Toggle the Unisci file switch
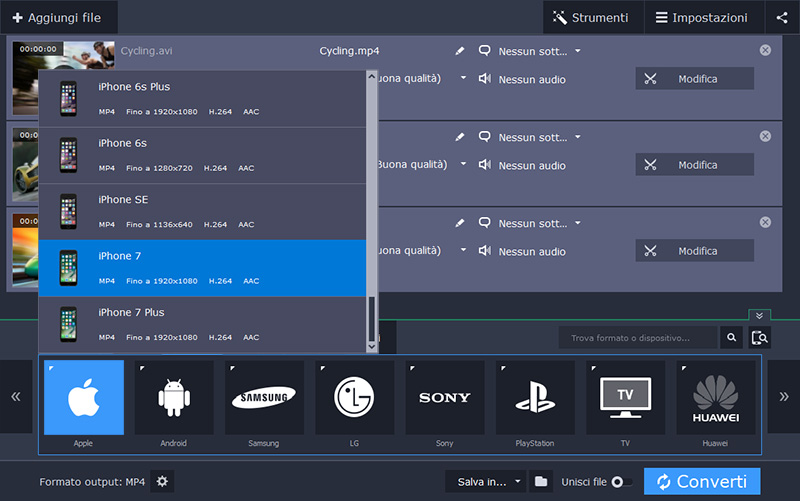This screenshot has height=501, width=800. point(622,482)
